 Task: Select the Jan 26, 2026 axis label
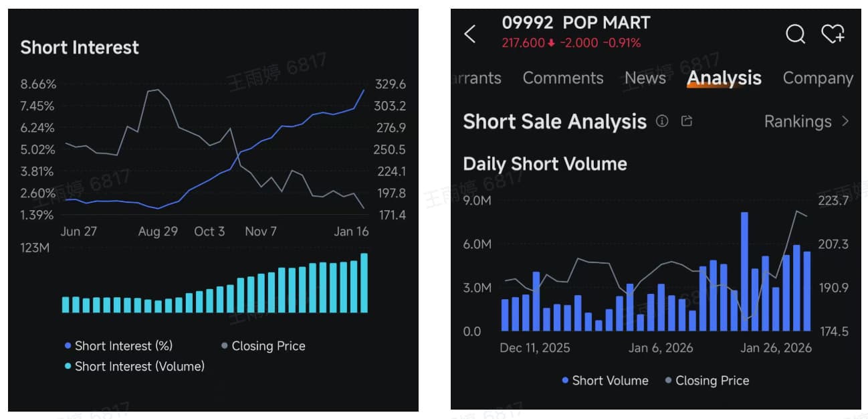(776, 348)
